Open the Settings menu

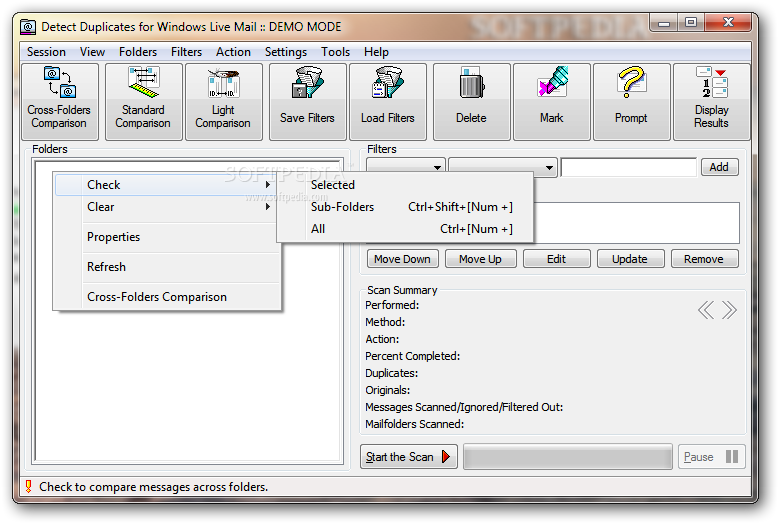[x=286, y=52]
